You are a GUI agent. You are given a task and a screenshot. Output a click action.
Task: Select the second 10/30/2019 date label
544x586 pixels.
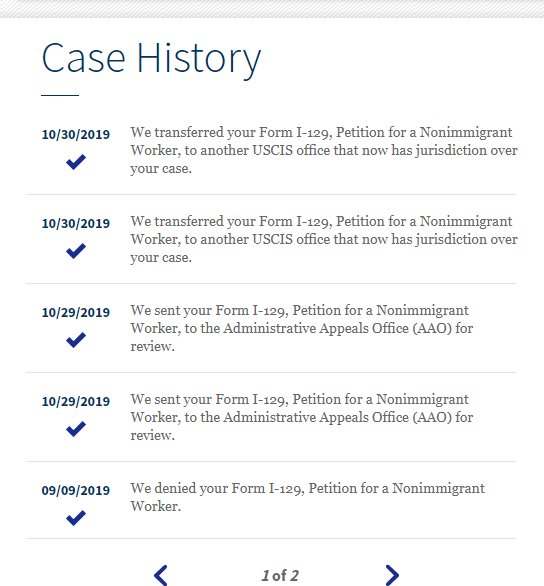pos(76,223)
